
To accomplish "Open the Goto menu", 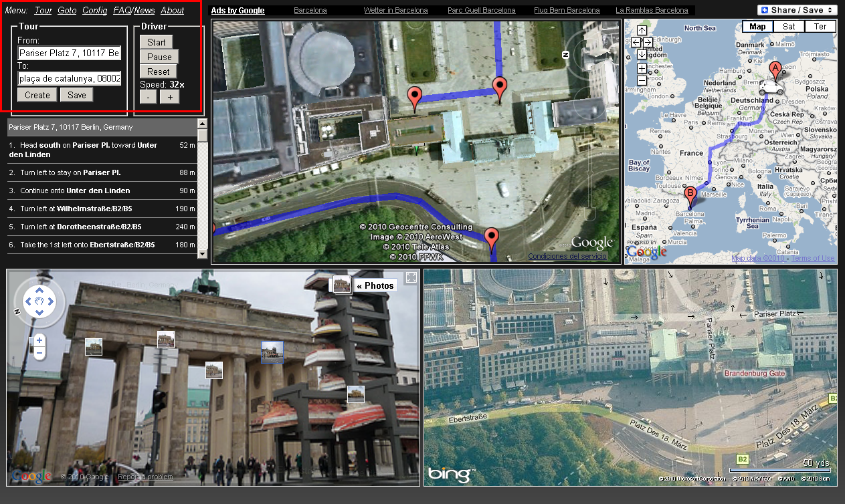I will tap(67, 11).
